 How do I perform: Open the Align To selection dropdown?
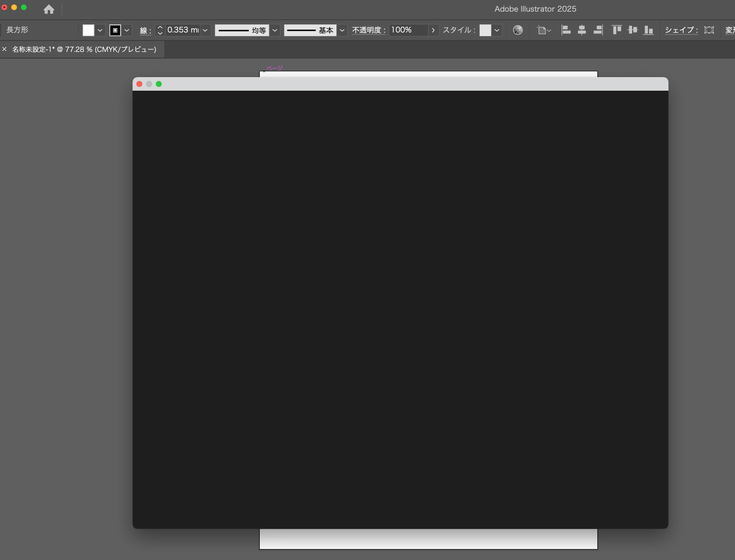[x=544, y=30]
